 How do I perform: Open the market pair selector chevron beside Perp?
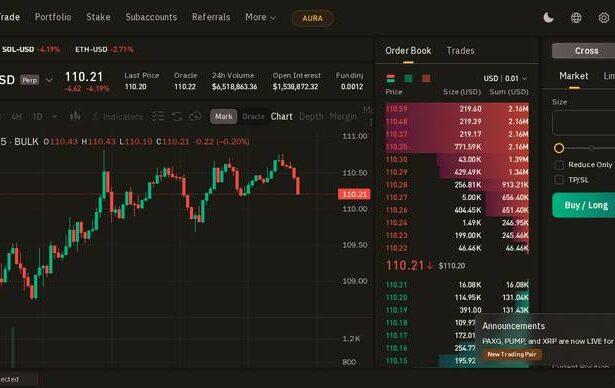pyautogui.click(x=49, y=80)
